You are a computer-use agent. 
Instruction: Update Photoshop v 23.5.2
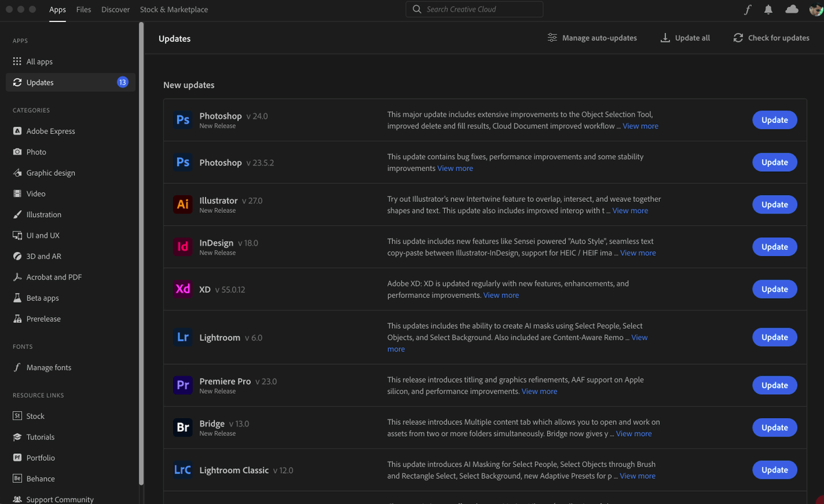coord(775,162)
